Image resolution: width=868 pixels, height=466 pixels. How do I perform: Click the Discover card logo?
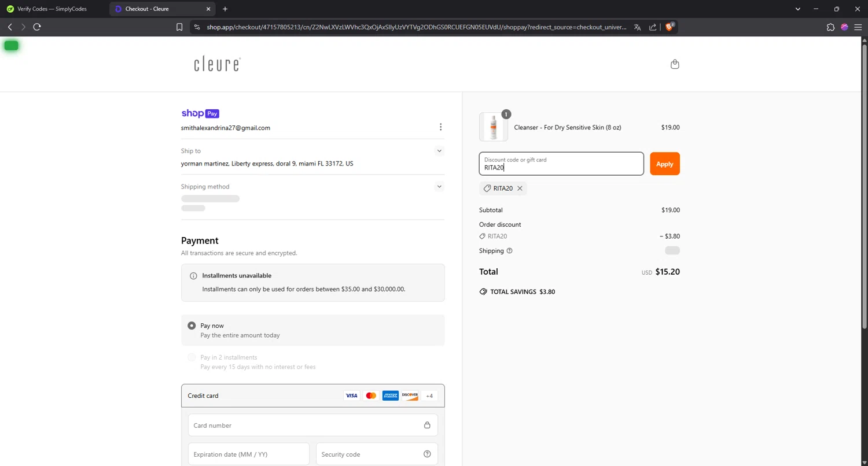[x=410, y=396]
